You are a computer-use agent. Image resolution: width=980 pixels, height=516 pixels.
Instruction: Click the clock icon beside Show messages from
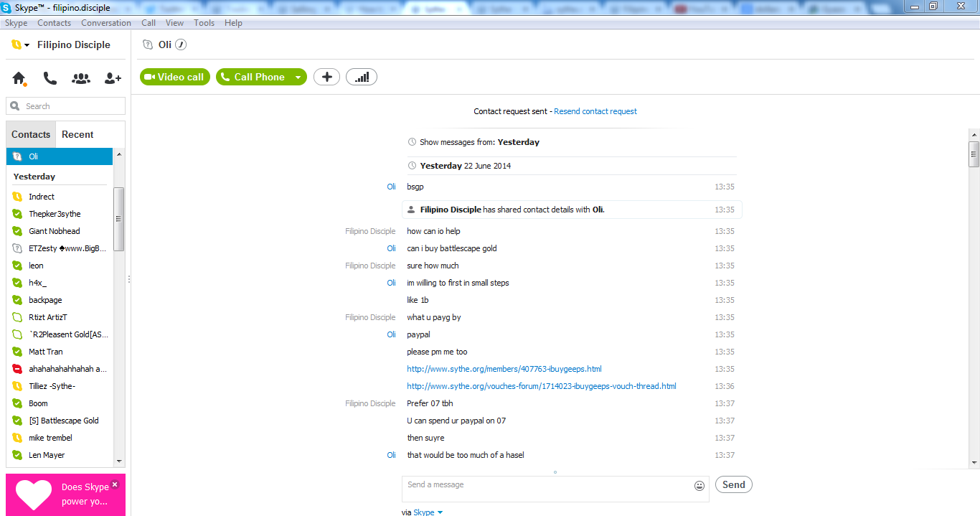[412, 142]
